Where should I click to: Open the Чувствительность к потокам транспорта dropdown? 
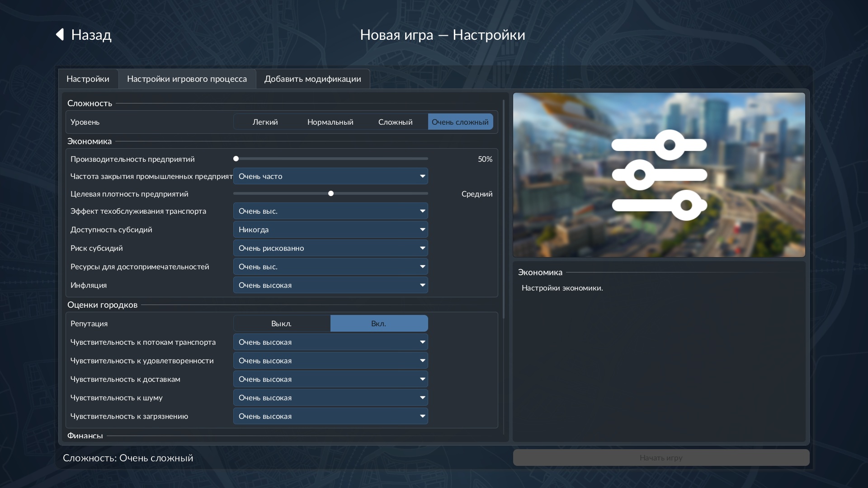click(x=330, y=342)
